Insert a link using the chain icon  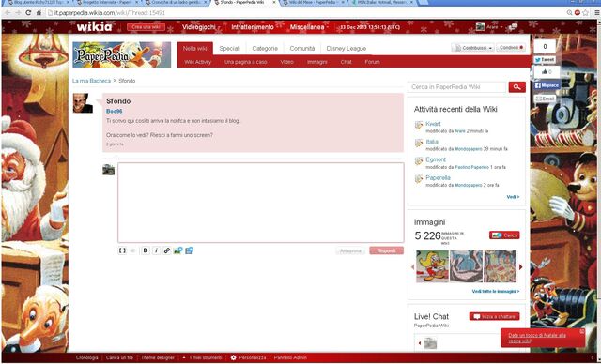tap(167, 250)
